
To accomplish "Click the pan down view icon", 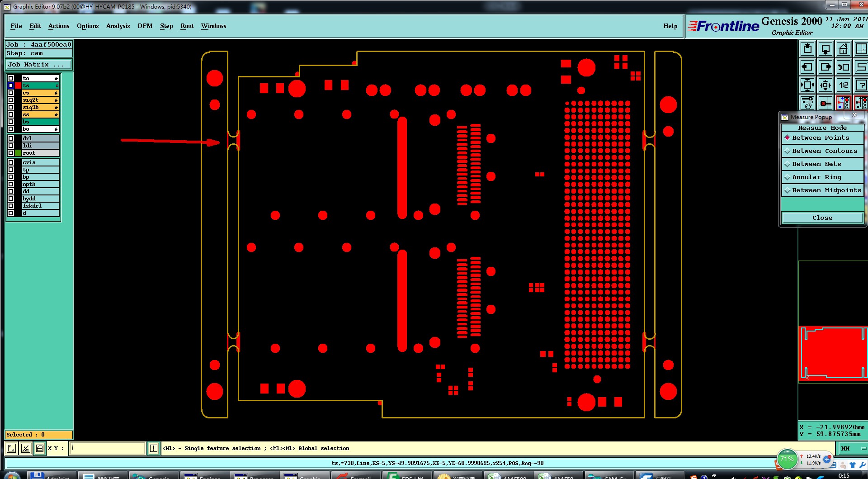I will (826, 49).
